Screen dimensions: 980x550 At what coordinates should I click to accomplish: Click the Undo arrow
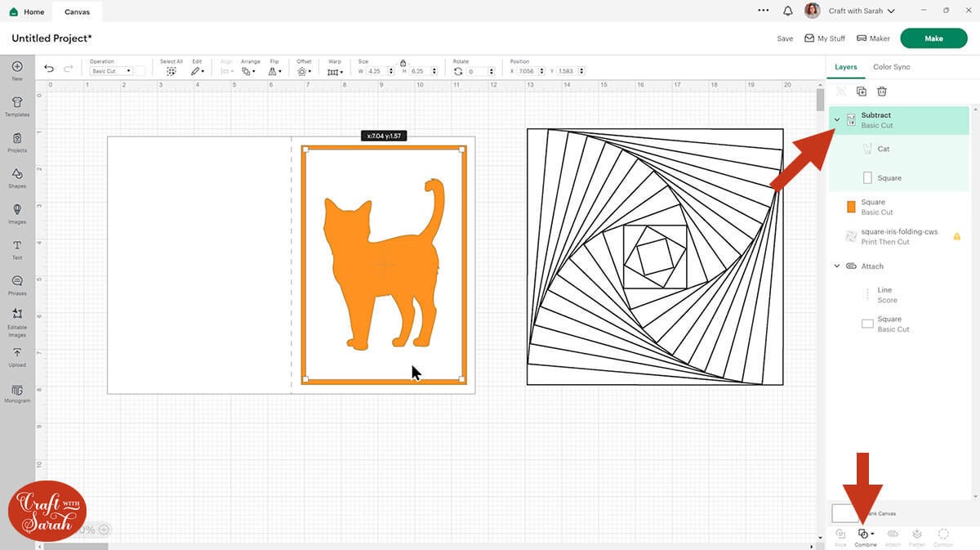(49, 69)
